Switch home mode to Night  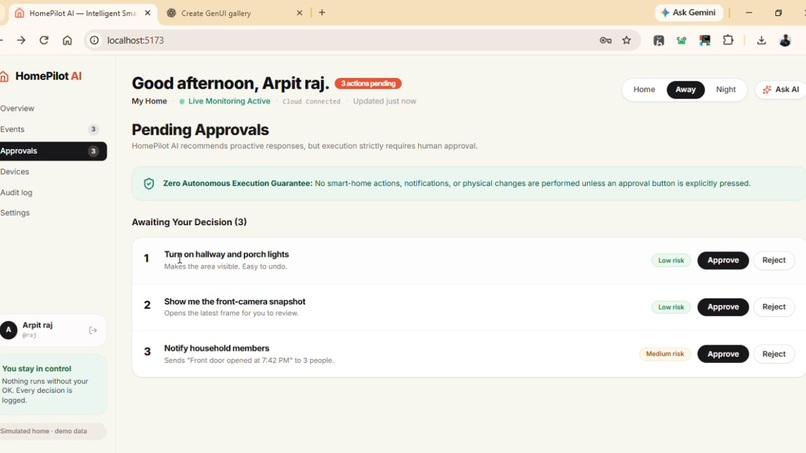725,89
